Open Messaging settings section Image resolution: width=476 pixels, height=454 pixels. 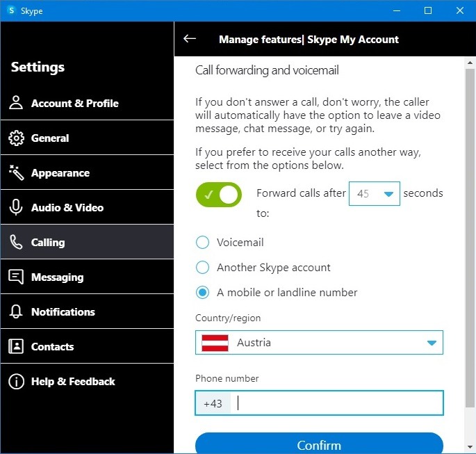point(87,277)
